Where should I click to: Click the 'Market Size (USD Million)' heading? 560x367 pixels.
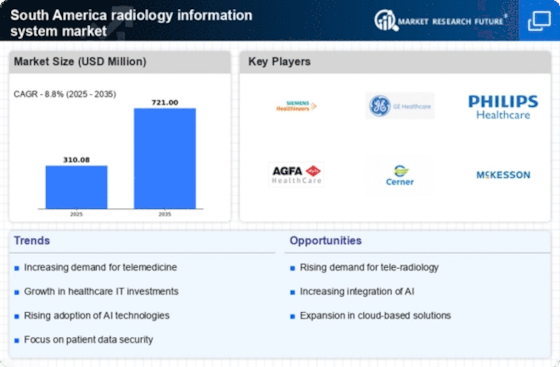(80, 61)
